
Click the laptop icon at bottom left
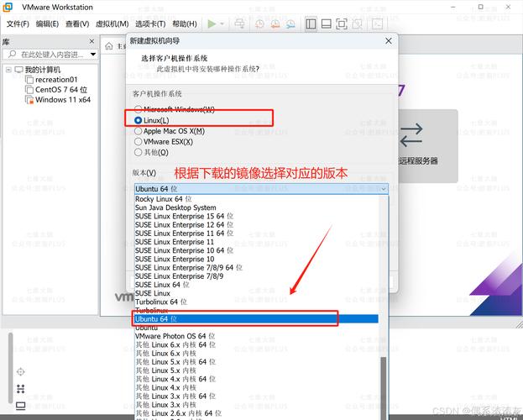pos(21,406)
